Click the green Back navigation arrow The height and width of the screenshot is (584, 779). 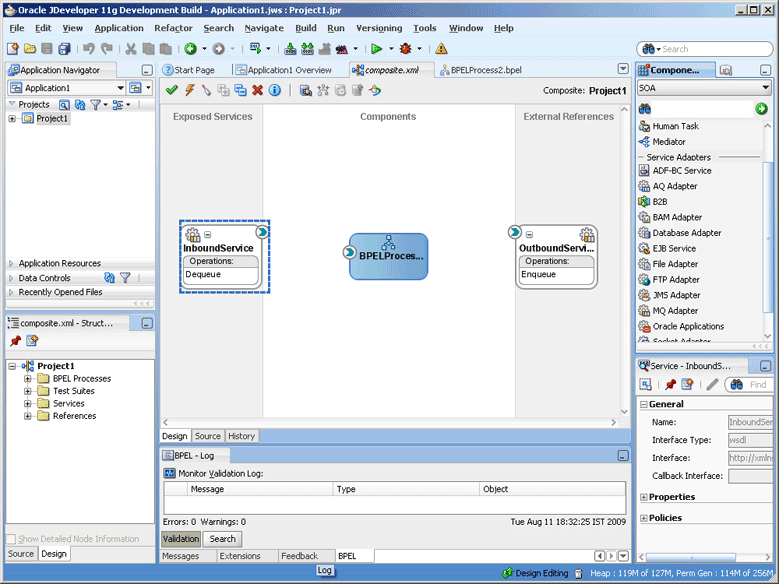tap(190, 49)
